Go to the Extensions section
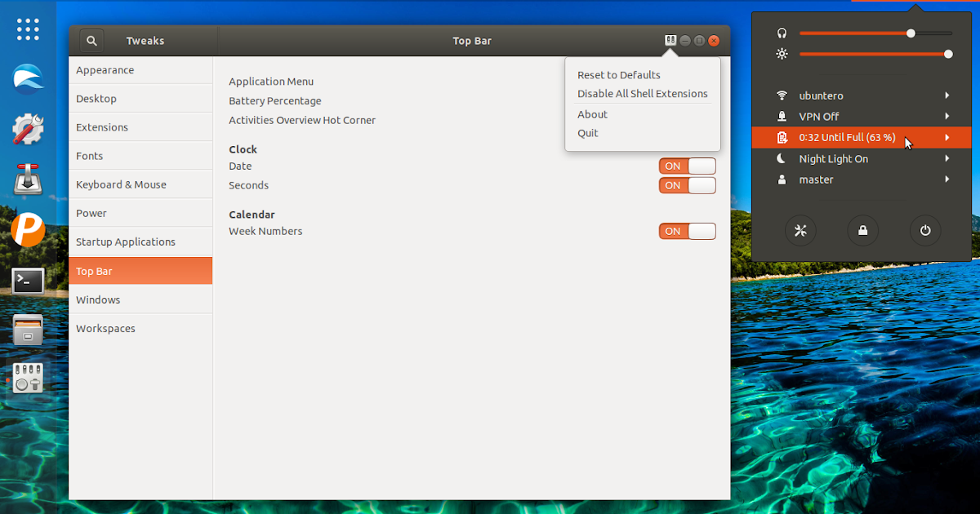The height and width of the screenshot is (514, 980). point(140,127)
